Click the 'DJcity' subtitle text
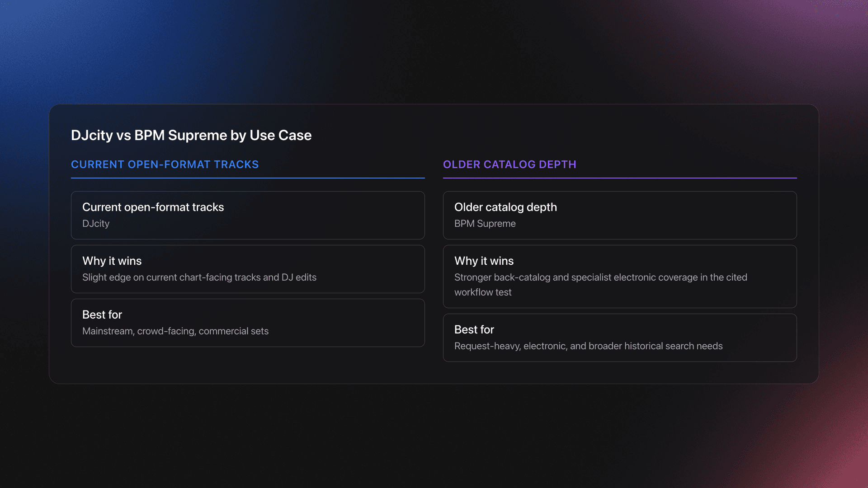Viewport: 868px width, 488px height. pos(96,224)
